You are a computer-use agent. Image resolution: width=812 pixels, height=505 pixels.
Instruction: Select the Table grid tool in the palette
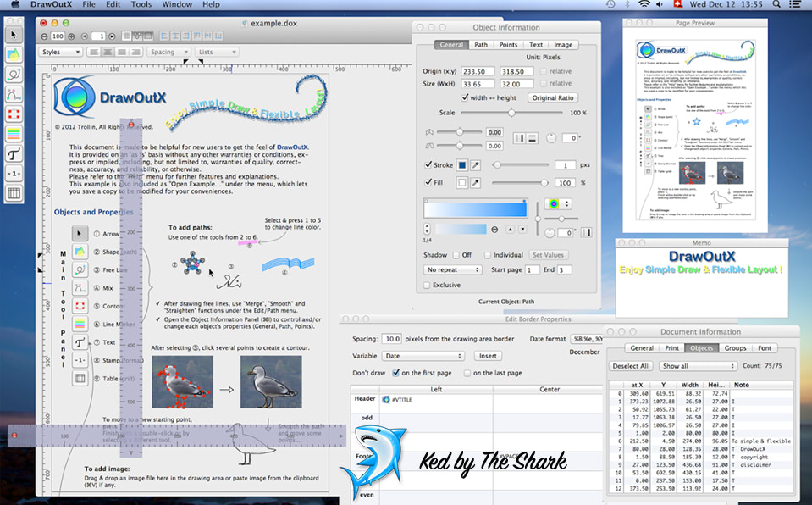[14, 193]
